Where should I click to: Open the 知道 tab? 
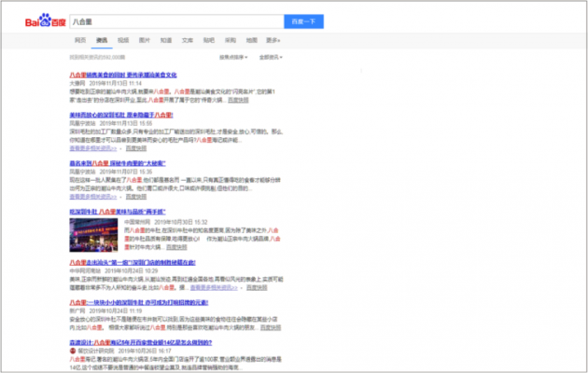tap(166, 41)
